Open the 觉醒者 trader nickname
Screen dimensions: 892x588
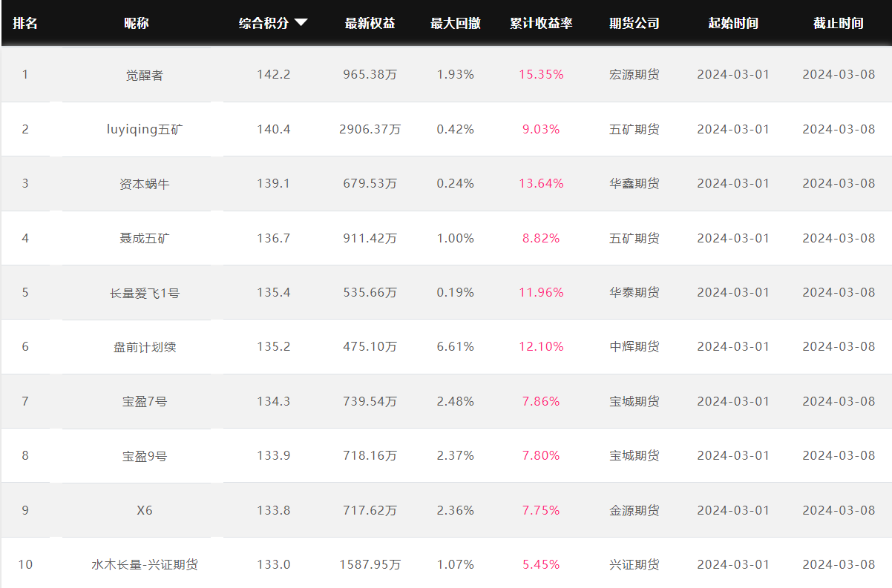pos(145,75)
